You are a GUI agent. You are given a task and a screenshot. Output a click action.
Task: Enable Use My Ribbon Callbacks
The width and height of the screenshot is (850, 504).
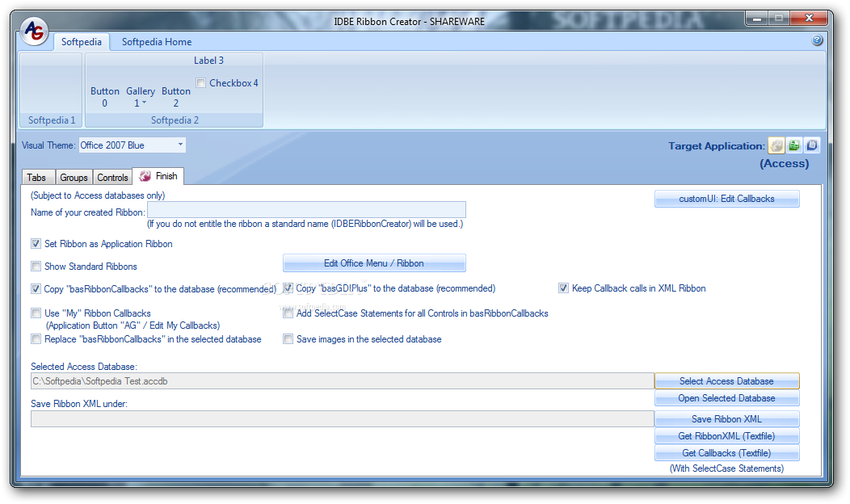point(36,313)
